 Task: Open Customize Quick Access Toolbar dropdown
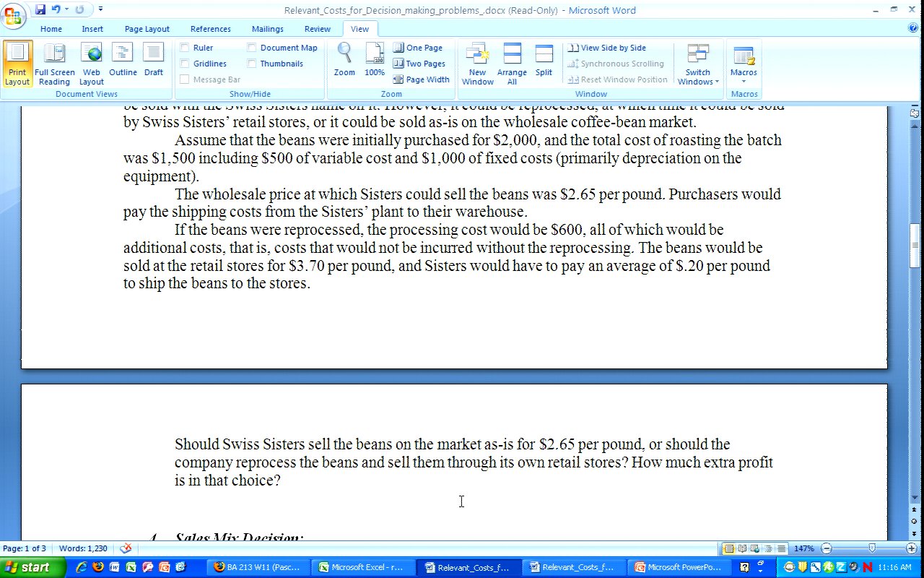click(100, 9)
